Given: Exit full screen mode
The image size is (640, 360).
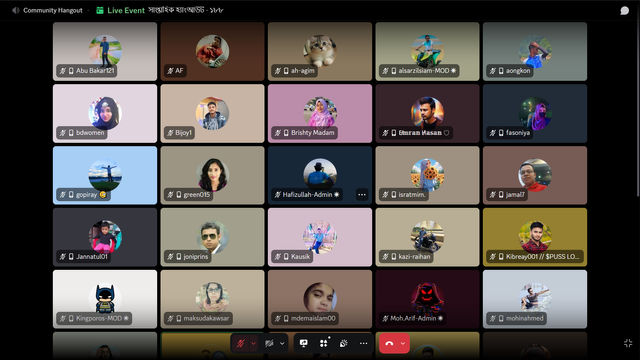Looking at the screenshot, I should 628,343.
